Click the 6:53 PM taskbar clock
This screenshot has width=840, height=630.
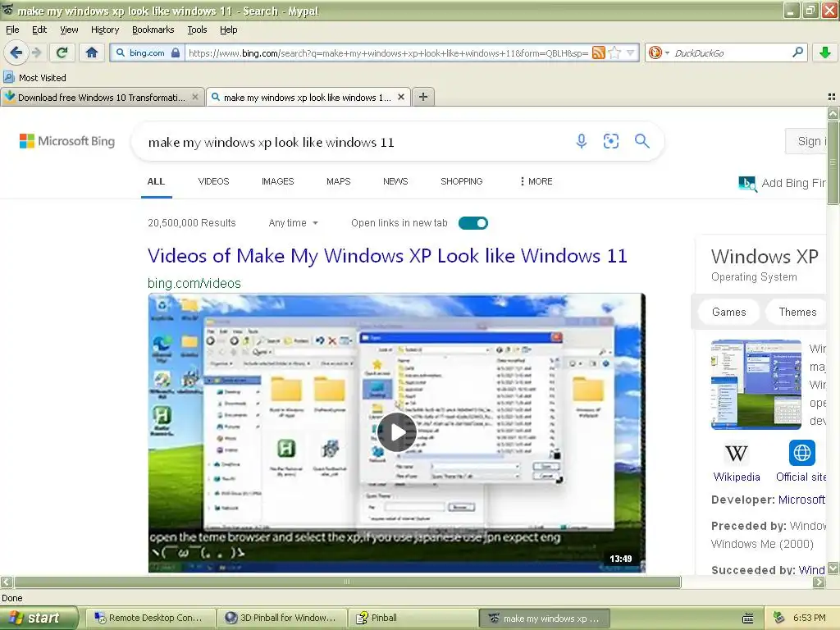[809, 618]
